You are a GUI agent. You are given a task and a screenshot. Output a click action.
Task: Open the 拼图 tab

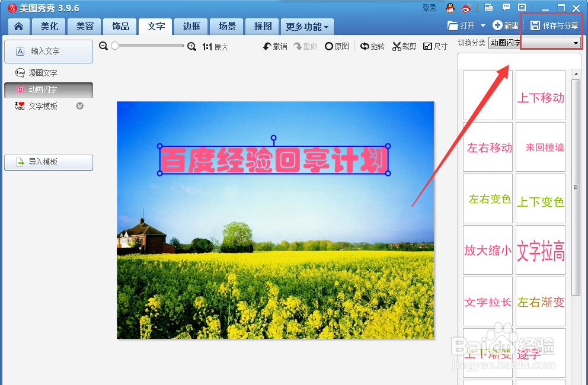pyautogui.click(x=263, y=26)
